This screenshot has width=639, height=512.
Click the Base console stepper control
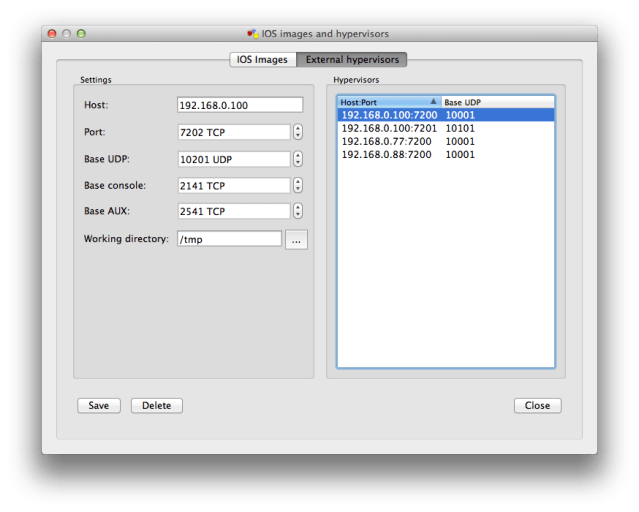[x=298, y=185]
